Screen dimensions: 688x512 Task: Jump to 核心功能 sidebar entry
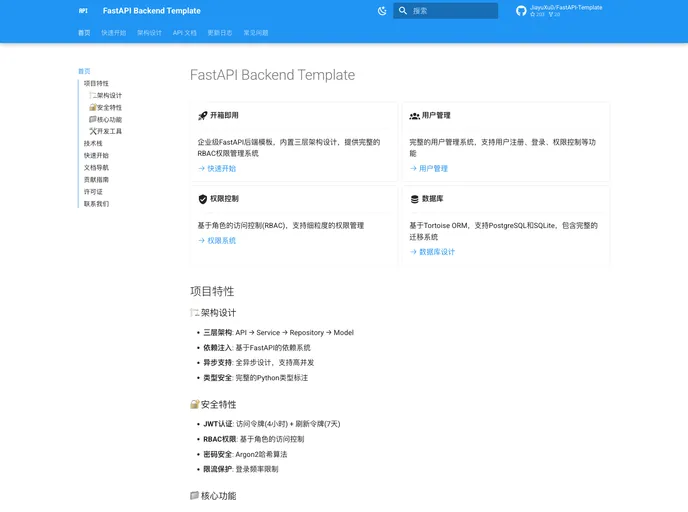106,119
